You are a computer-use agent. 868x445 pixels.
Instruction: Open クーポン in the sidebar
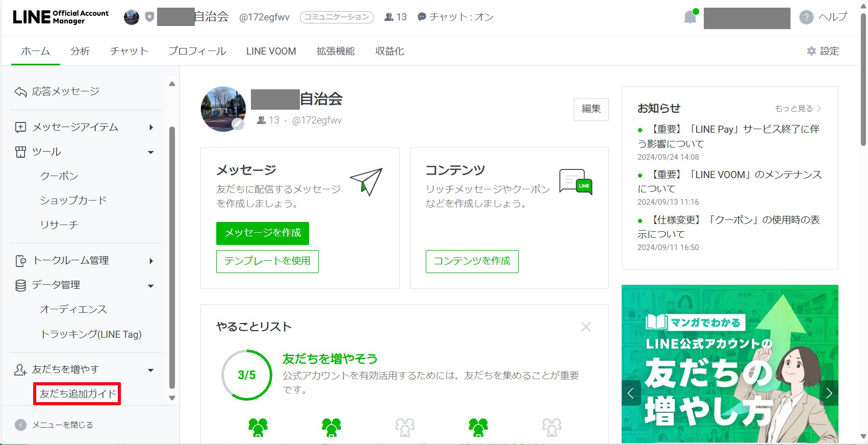(59, 176)
